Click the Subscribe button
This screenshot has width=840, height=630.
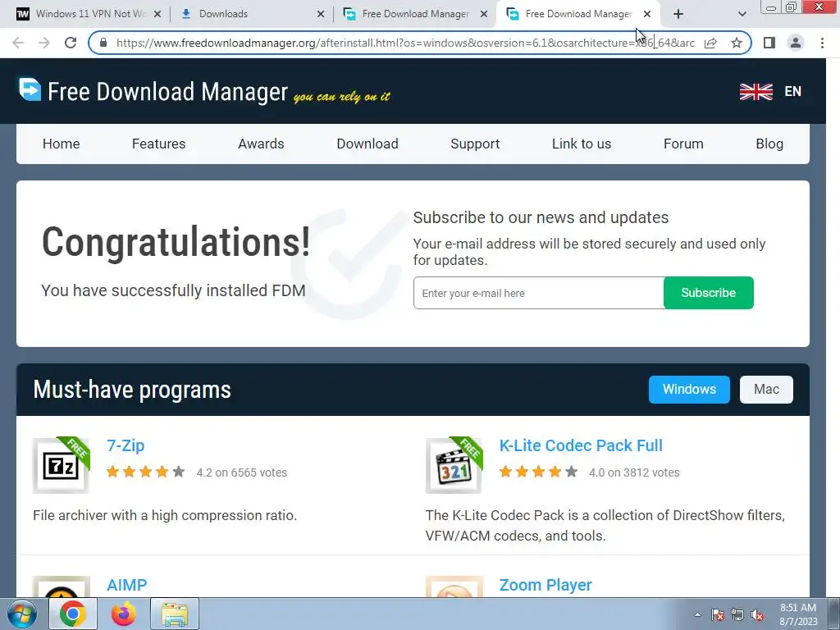708,293
